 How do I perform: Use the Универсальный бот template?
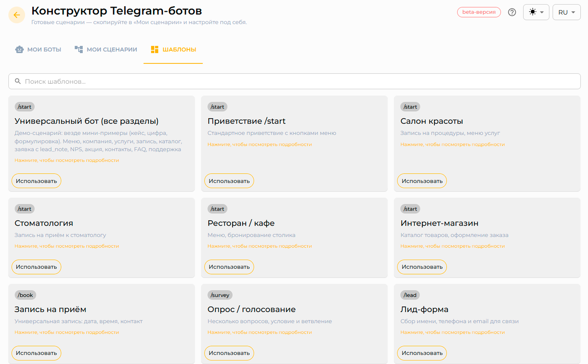[36, 181]
